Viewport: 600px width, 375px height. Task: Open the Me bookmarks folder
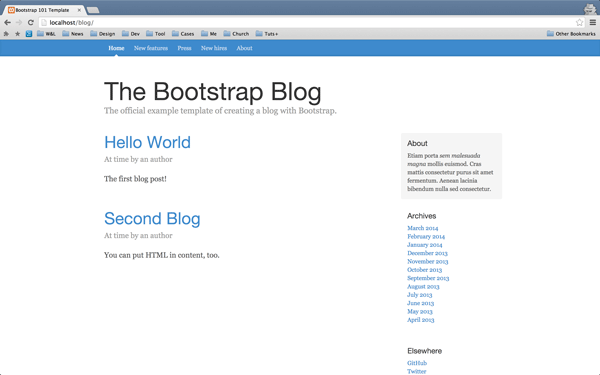pos(209,34)
